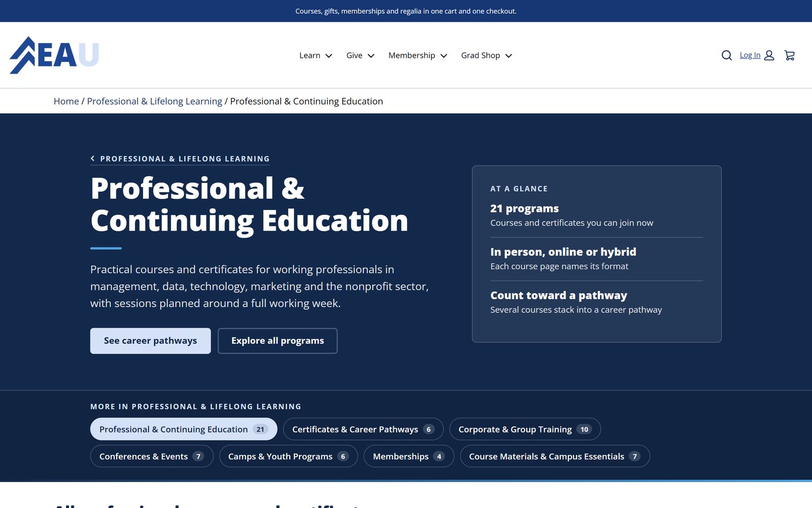Viewport: 812px width, 508px height.
Task: Click Explore all programs button
Action: click(x=278, y=341)
